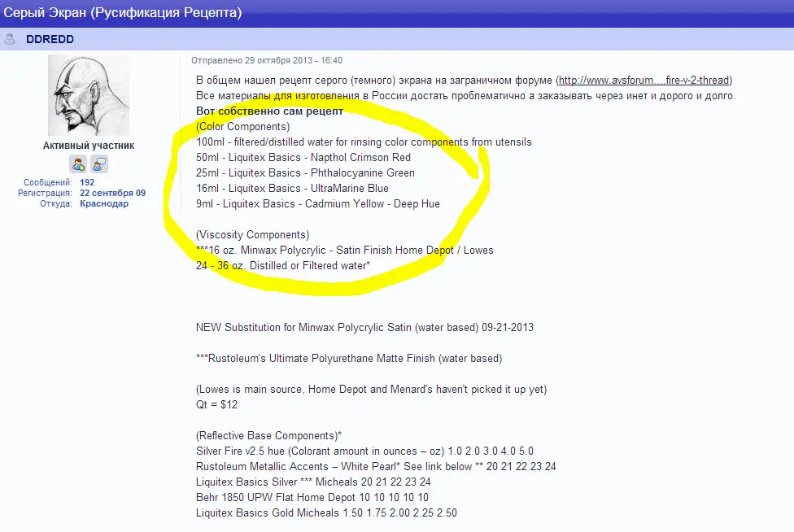Viewport: 794px width, 532px height.
Task: Click the location value 'Краснодар'
Action: (x=104, y=203)
